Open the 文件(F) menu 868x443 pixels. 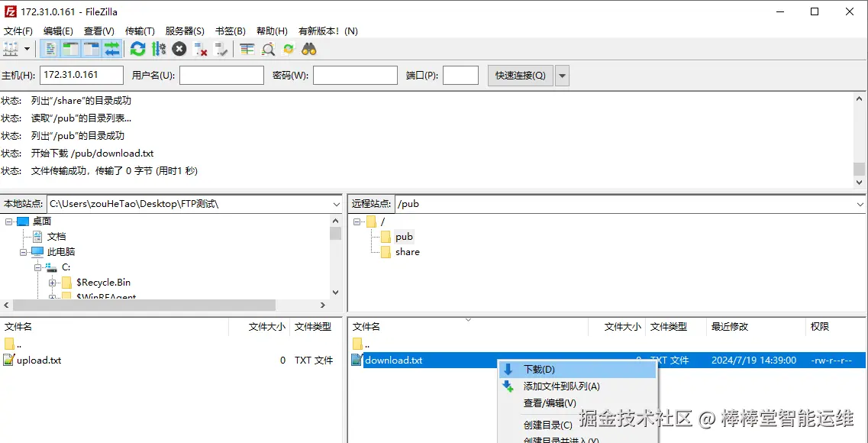click(18, 31)
